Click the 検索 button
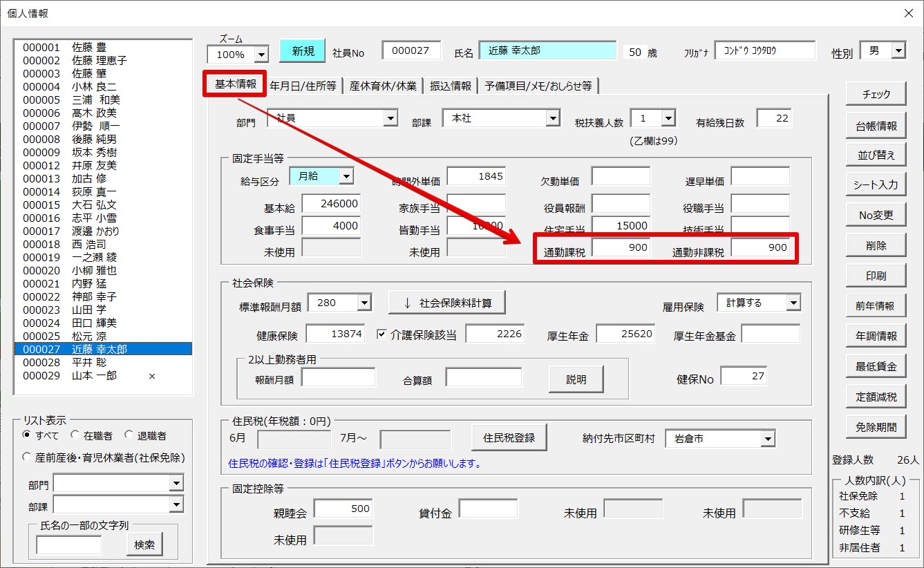The width and height of the screenshot is (924, 568). (x=144, y=545)
